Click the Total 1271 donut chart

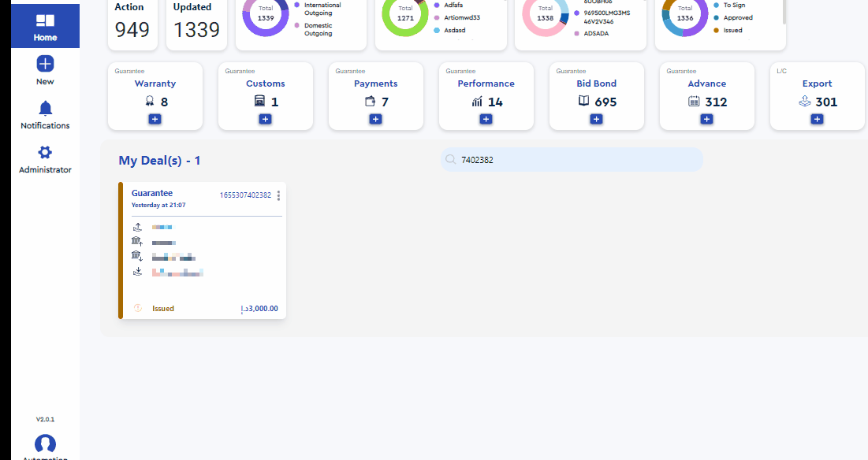tap(405, 14)
